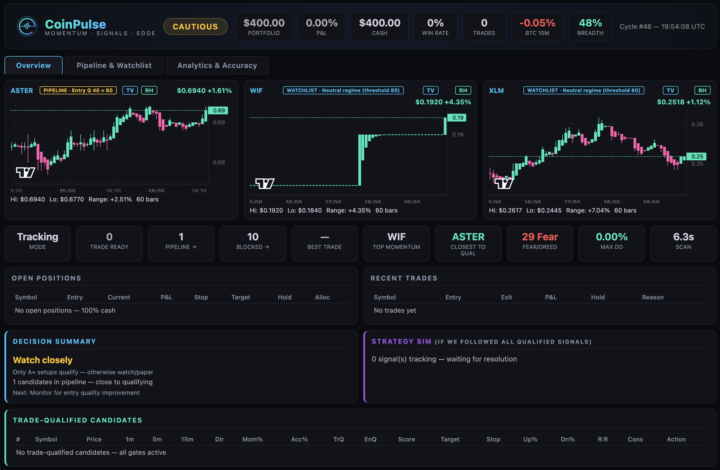
Task: Click the WIF top momentum tile
Action: [x=396, y=243]
